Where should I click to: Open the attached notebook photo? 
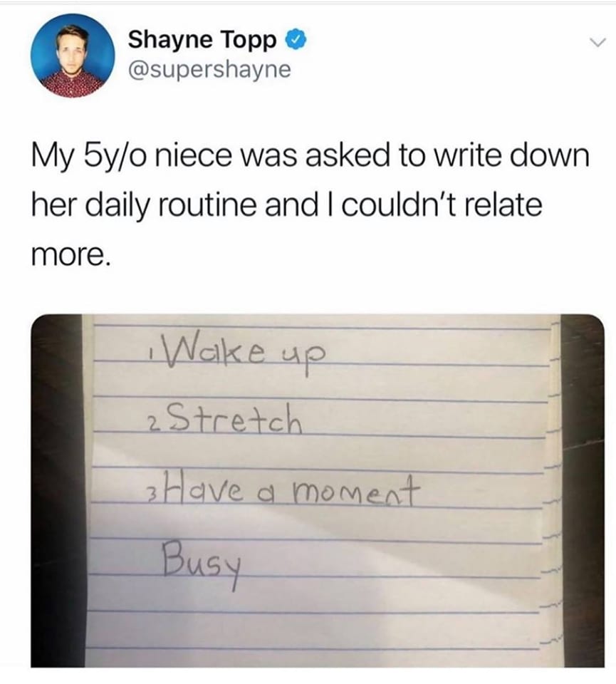[318, 490]
